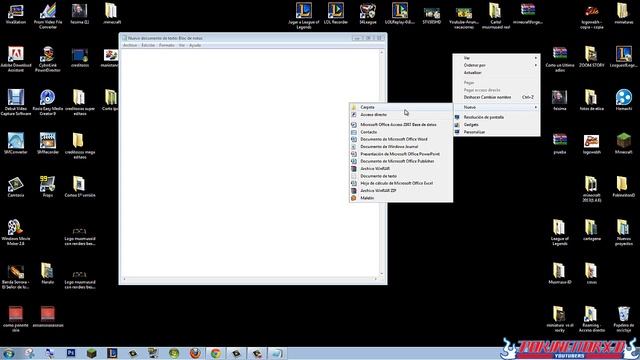Viewport: 640px width, 360px height.
Task: Click Actualizar in the desktop context menu
Action: click(496, 73)
